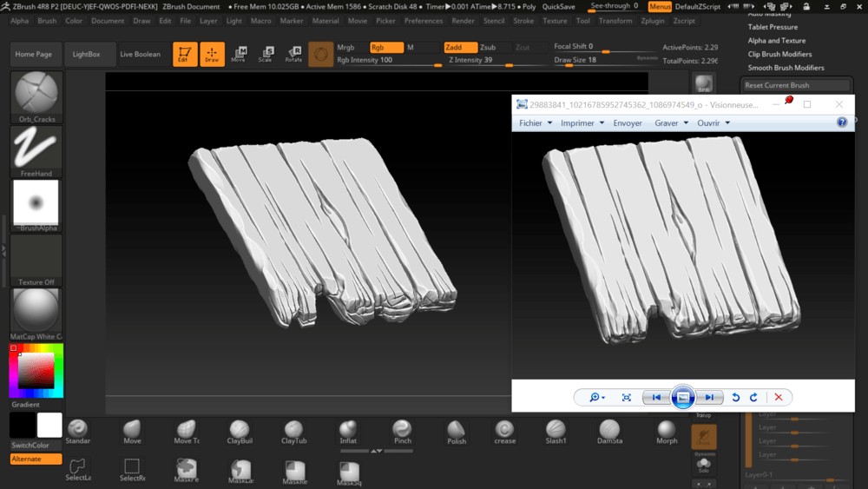Toggle the M material channel button
The width and height of the screenshot is (868, 489).
[421, 47]
